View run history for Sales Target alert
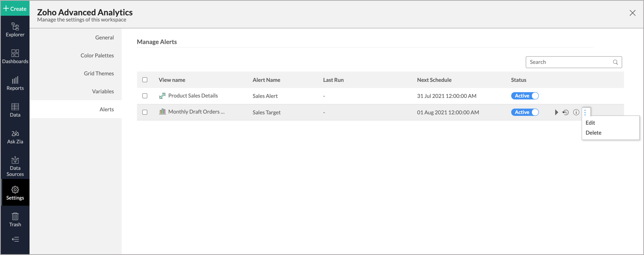 pyautogui.click(x=566, y=112)
